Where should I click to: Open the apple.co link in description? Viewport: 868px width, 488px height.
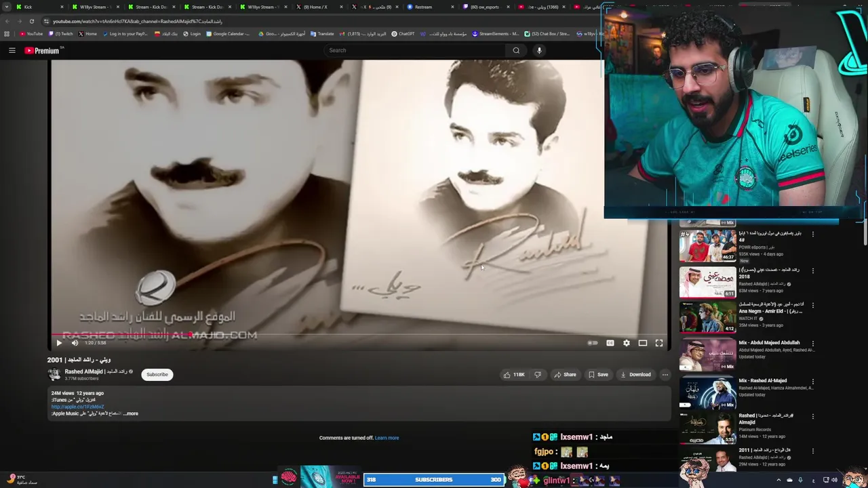coord(77,407)
